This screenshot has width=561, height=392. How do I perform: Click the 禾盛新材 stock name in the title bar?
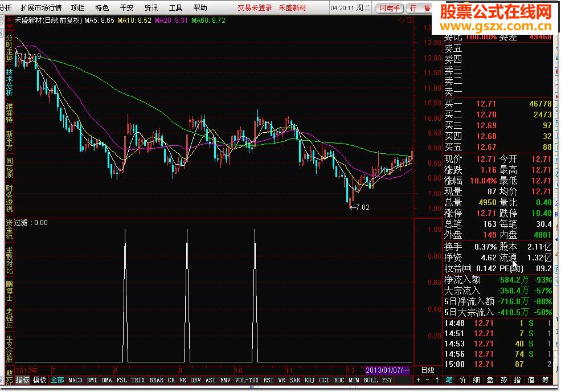coord(292,7)
